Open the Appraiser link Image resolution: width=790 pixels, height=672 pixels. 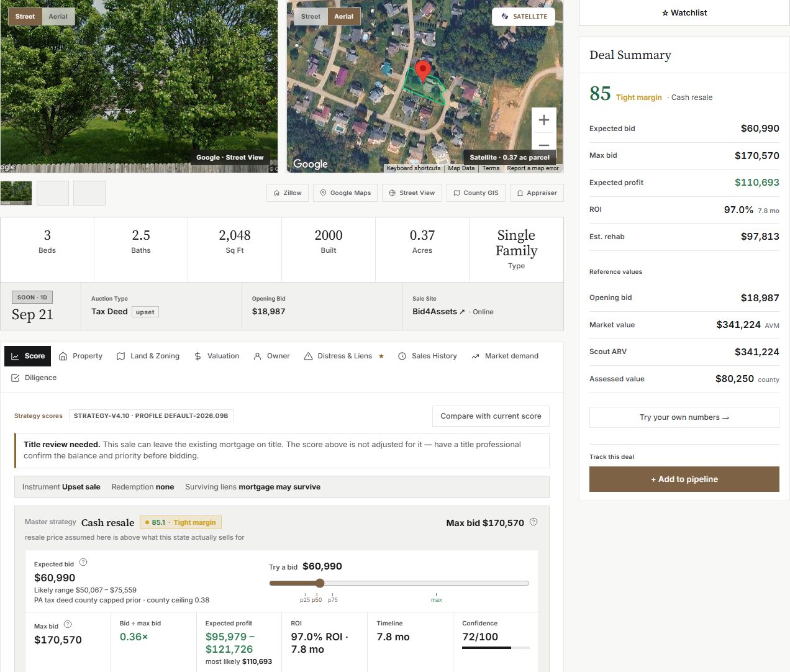[537, 193]
